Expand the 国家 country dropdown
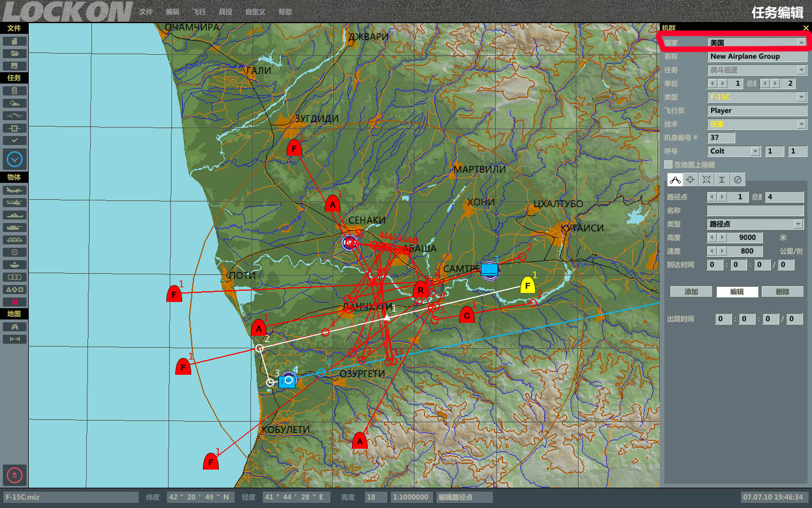 click(801, 42)
